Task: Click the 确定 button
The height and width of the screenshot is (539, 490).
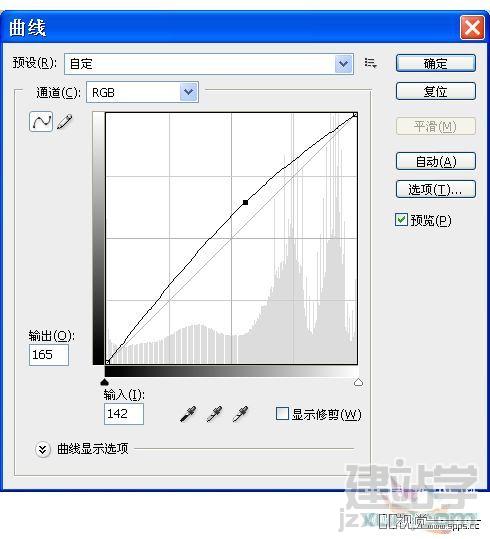Action: point(436,63)
